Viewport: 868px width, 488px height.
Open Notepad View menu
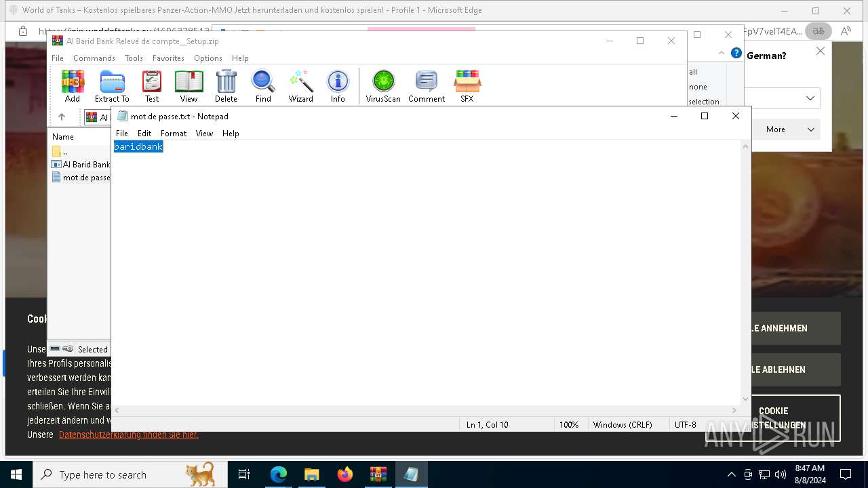pyautogui.click(x=205, y=134)
